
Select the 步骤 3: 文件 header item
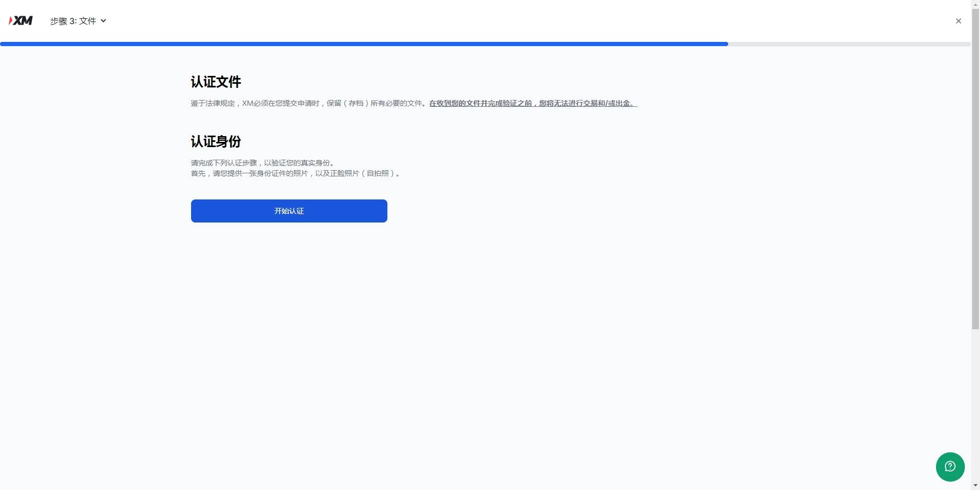pyautogui.click(x=73, y=21)
